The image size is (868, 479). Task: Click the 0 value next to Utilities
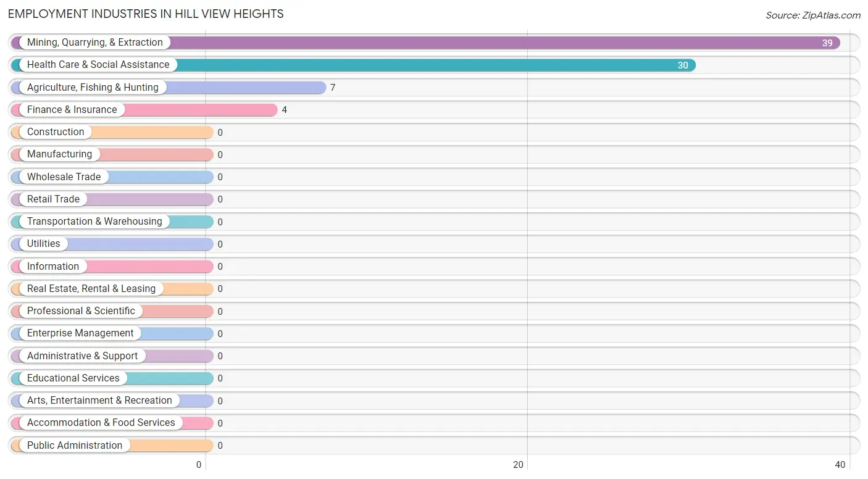tap(220, 244)
